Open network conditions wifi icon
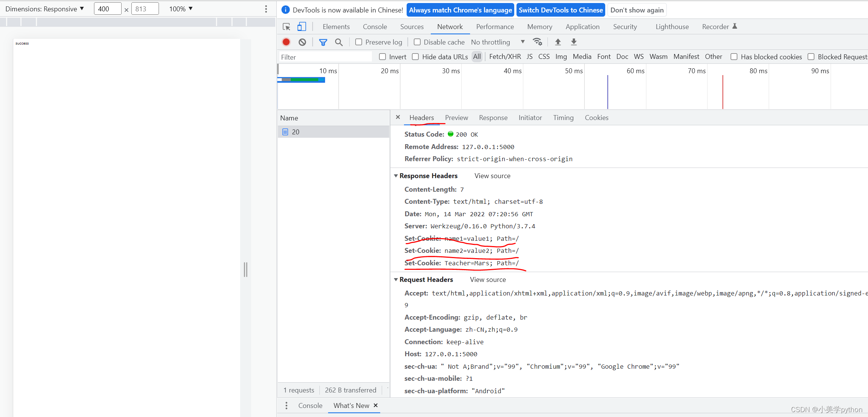This screenshot has height=417, width=868. tap(537, 42)
